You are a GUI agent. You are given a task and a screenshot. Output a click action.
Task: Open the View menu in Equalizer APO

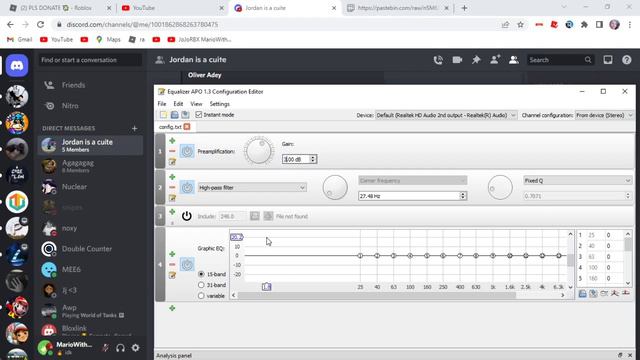coord(196,104)
